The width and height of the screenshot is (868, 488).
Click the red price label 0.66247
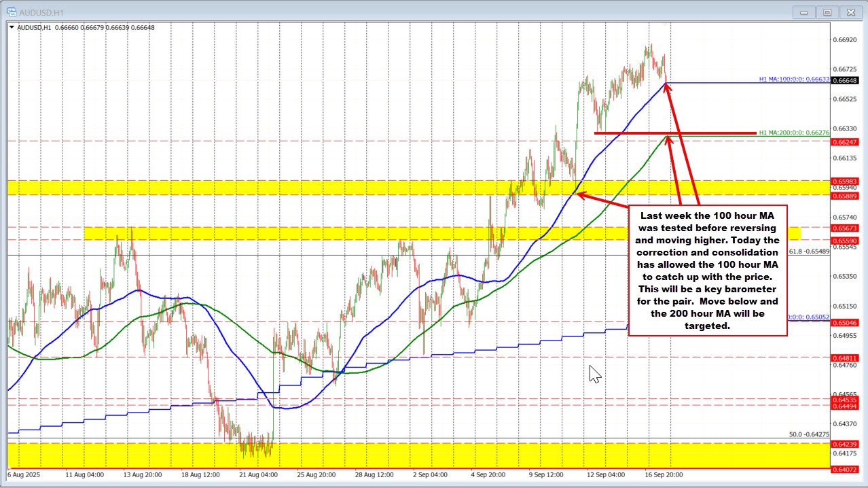pos(845,141)
